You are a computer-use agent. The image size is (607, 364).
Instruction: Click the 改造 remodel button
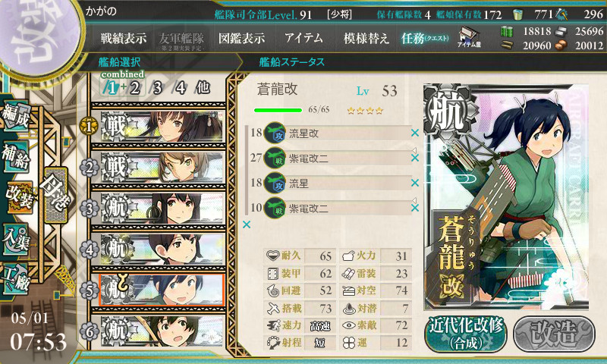coord(554,334)
